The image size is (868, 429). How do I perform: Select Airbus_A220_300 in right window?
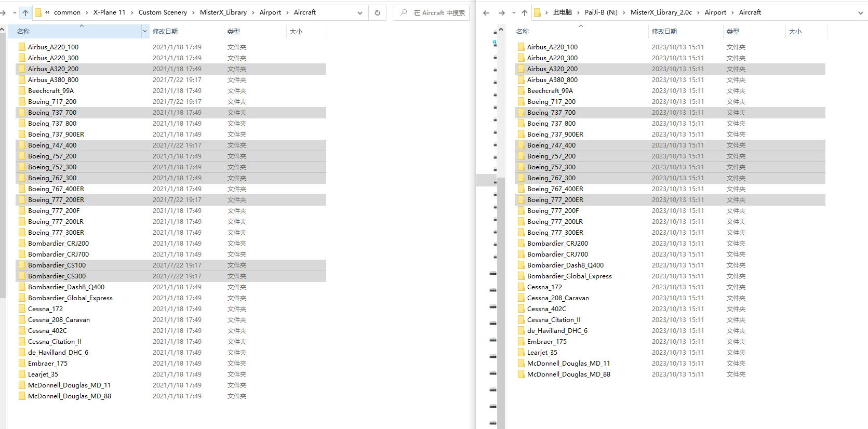[670, 58]
